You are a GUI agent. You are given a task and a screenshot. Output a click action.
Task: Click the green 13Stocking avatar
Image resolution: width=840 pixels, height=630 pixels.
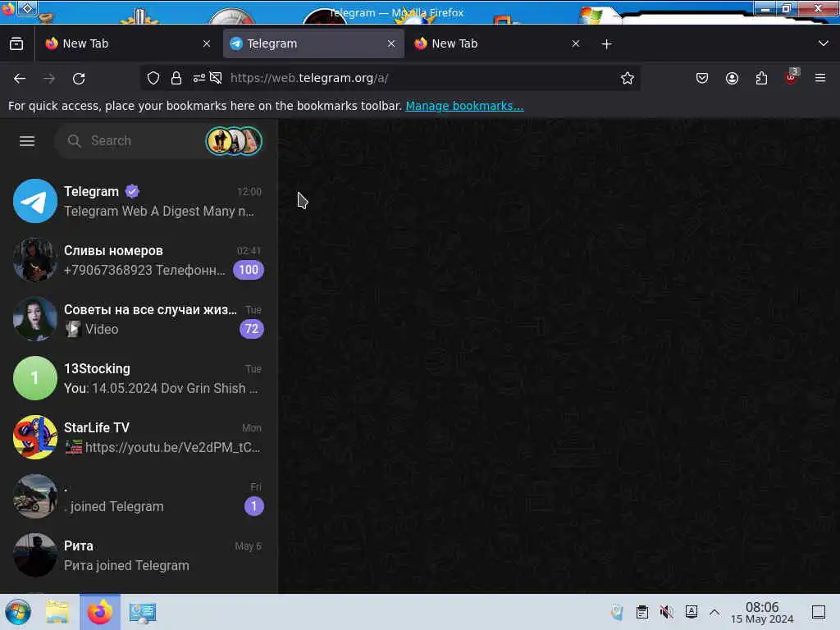click(34, 378)
